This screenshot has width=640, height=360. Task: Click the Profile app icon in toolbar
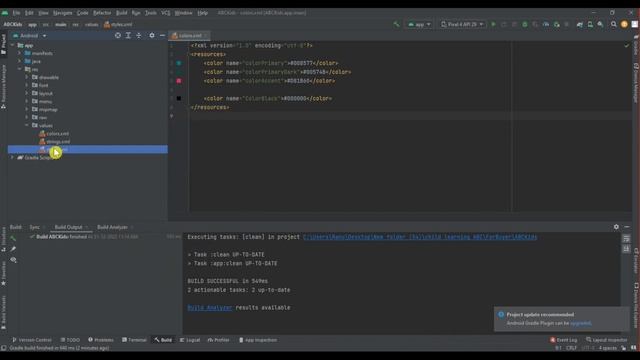coord(546,24)
